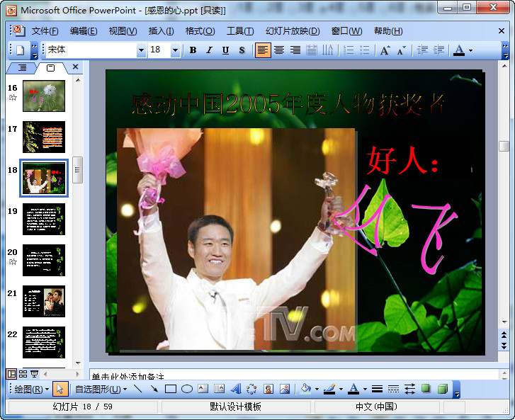Select slide 17 thumbnail
Image resolution: width=515 pixels, height=420 pixels.
pyautogui.click(x=44, y=137)
